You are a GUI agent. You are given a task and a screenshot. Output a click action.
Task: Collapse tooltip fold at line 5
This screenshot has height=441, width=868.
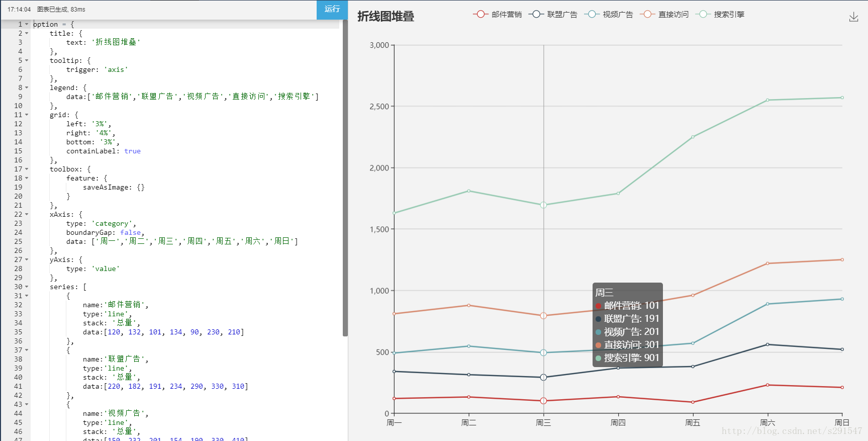(x=27, y=60)
